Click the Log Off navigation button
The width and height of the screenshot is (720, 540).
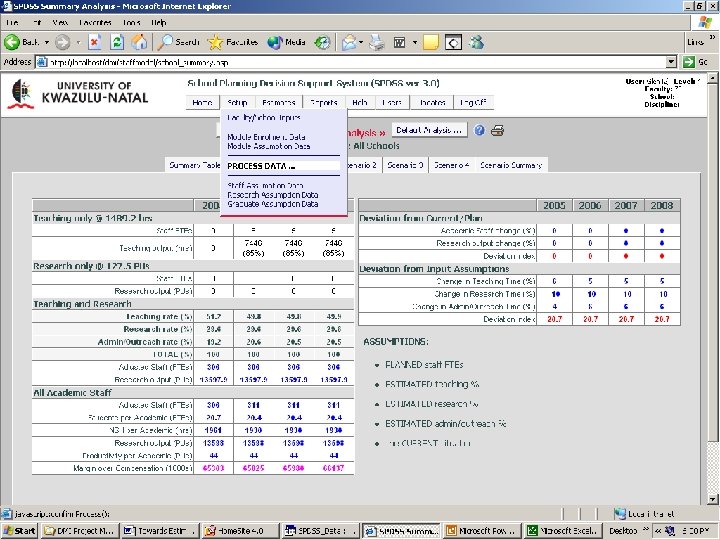coord(472,102)
